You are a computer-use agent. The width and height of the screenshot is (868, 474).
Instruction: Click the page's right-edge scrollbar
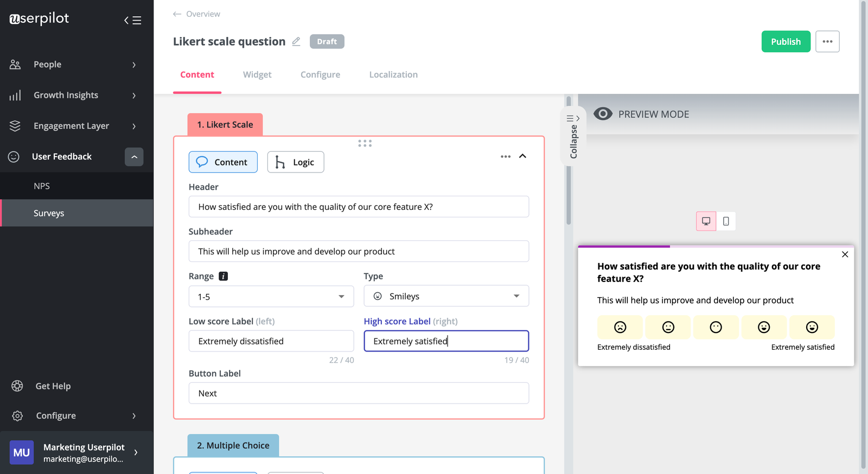tap(864, 234)
